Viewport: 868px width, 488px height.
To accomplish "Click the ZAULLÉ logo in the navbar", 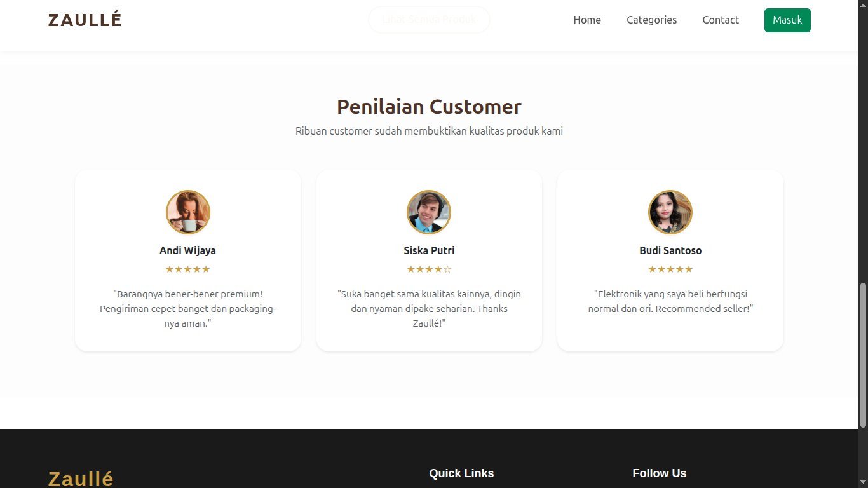I will [x=85, y=20].
